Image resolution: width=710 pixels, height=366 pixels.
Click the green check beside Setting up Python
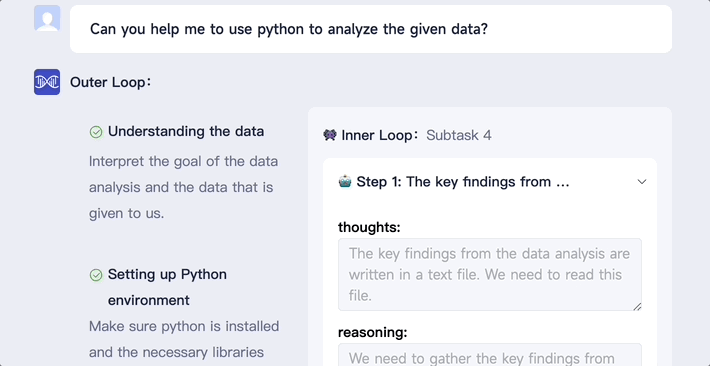[96, 275]
